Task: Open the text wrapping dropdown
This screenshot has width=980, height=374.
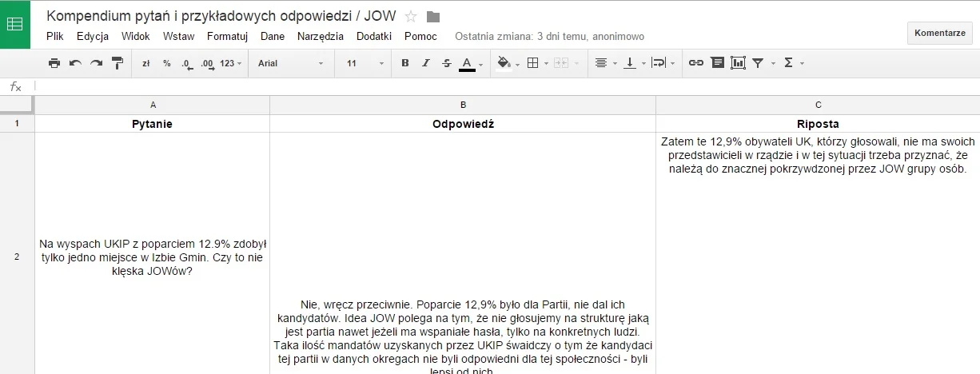Action: [663, 63]
